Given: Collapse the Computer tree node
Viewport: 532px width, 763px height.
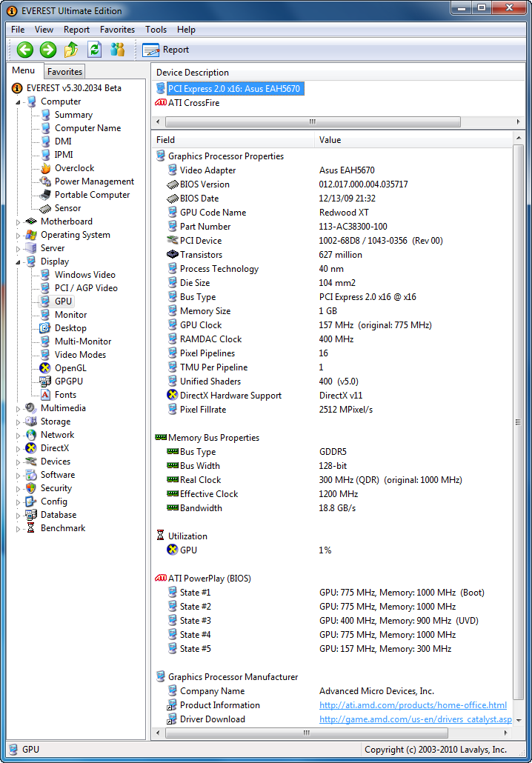Looking at the screenshot, I should click(18, 102).
